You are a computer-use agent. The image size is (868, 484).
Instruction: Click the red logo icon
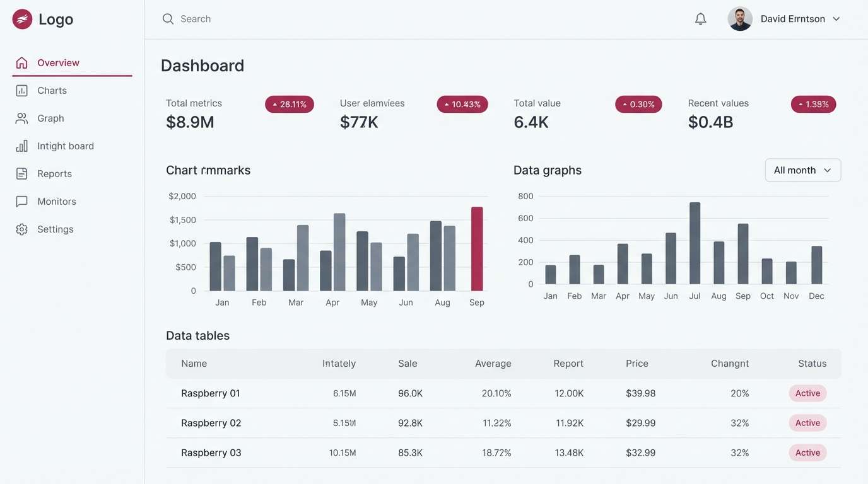[22, 20]
